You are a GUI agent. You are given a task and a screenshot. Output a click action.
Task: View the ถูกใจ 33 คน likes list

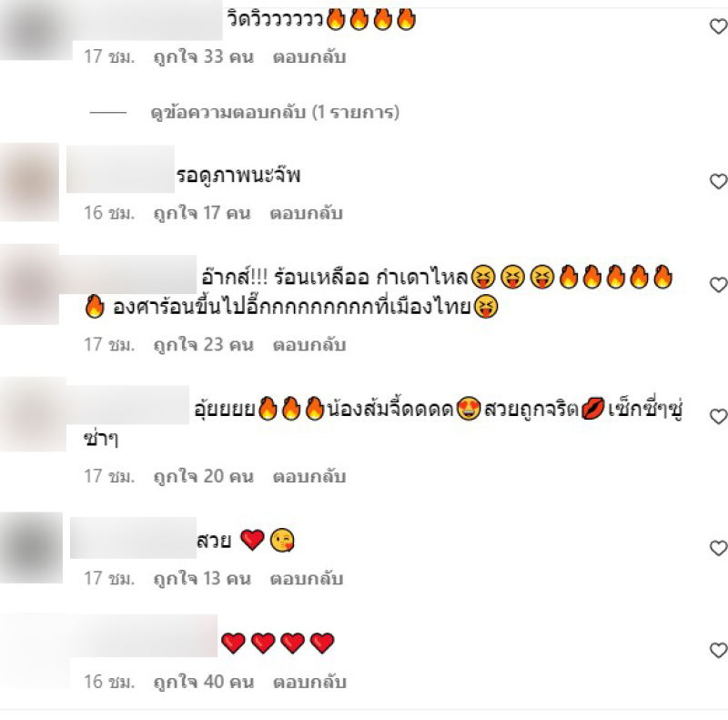pos(203,56)
